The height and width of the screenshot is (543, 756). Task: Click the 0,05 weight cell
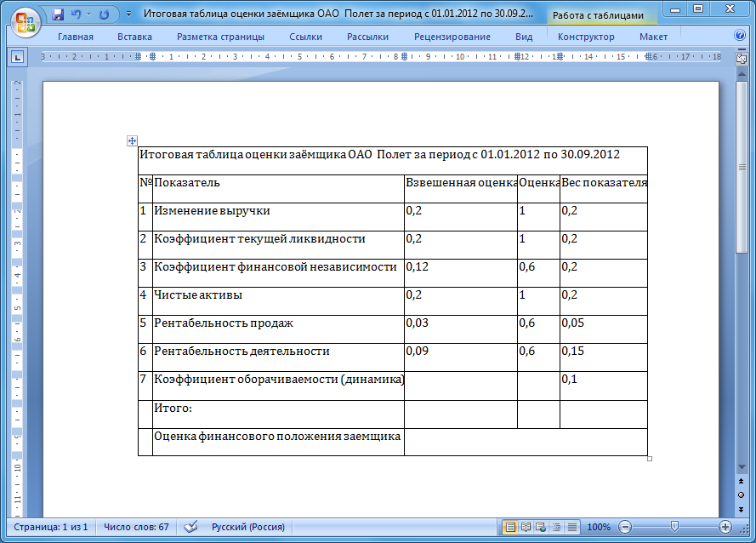[x=604, y=329]
